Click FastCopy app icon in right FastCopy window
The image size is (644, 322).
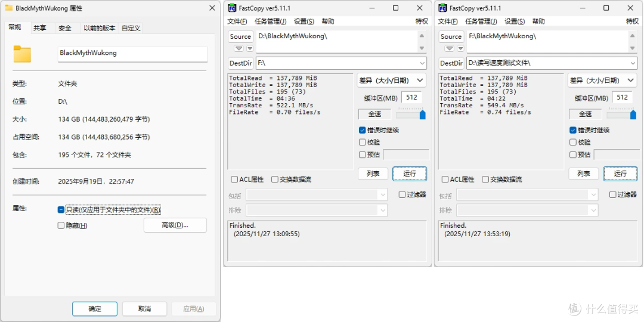(442, 8)
